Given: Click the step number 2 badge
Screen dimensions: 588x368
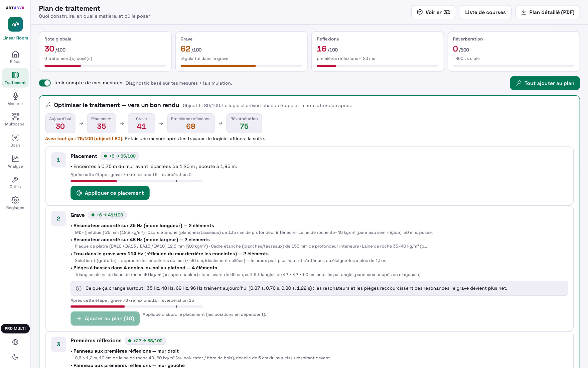Looking at the screenshot, I should point(58,219).
